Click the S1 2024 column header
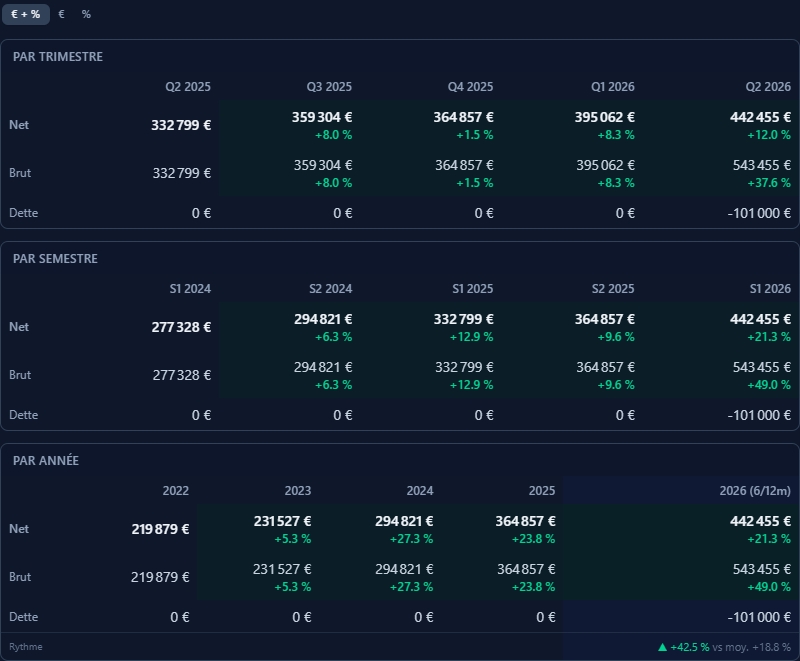Viewport: 800px width, 661px height. point(190,289)
